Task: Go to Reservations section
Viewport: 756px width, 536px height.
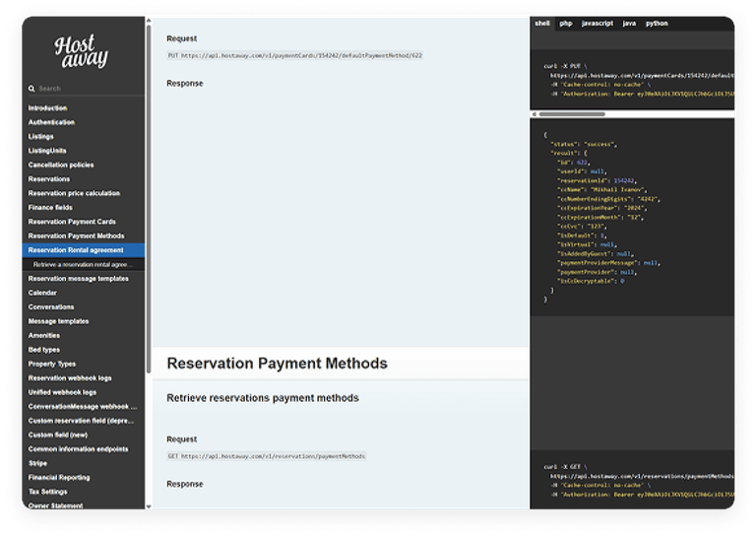Action: (x=48, y=179)
